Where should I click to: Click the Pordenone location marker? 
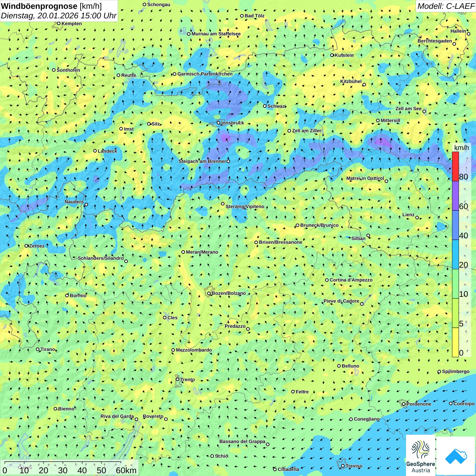click(x=404, y=404)
